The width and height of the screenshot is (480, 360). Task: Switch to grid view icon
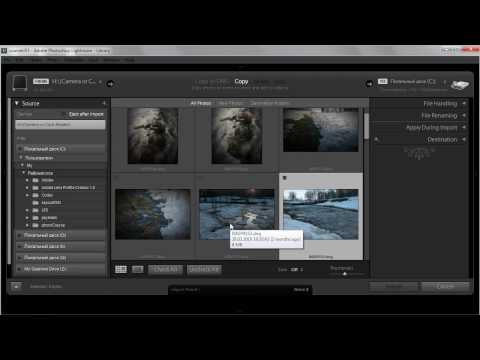tap(121, 269)
